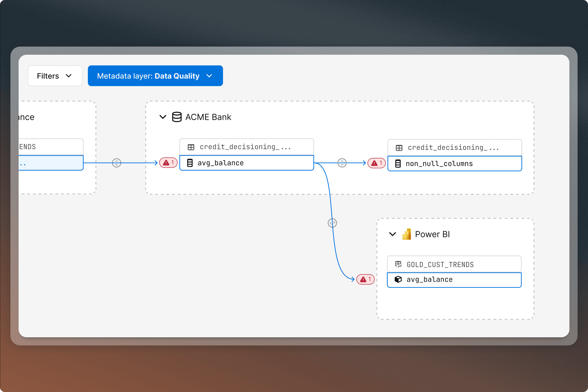Select the highlighted column row in left group
This screenshot has height=392, width=588.
point(51,163)
